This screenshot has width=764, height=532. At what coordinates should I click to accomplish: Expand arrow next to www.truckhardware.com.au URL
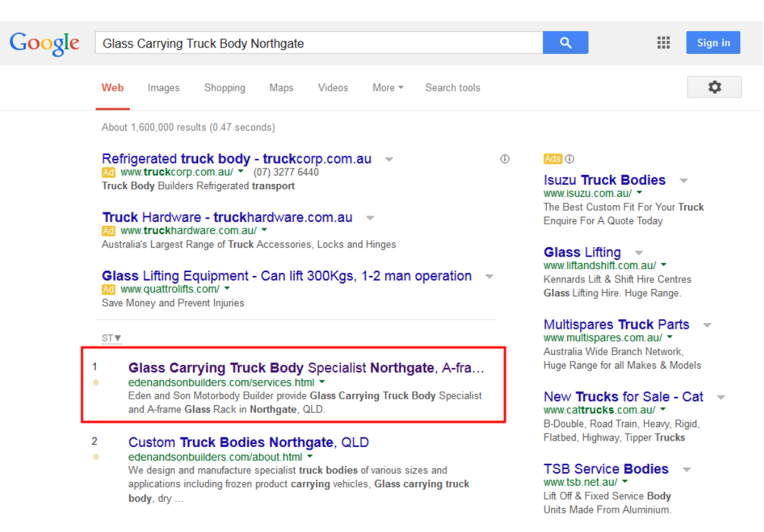coord(264,230)
